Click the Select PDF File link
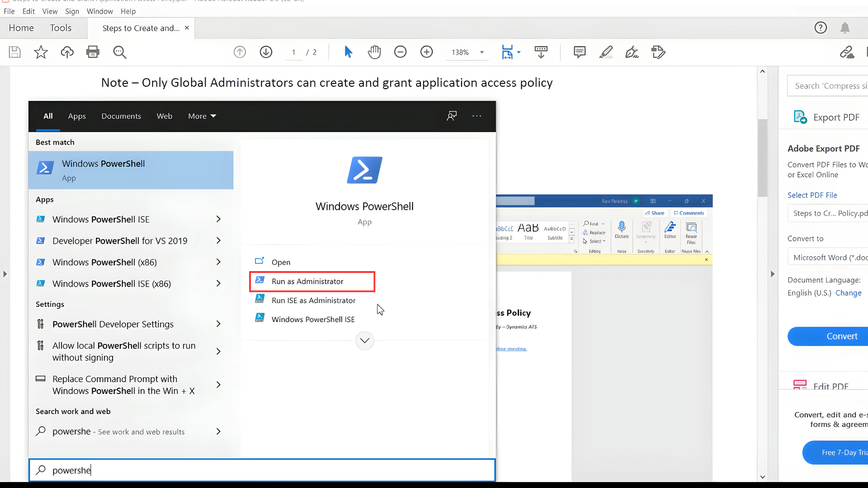This screenshot has width=868, height=488. [x=812, y=195]
